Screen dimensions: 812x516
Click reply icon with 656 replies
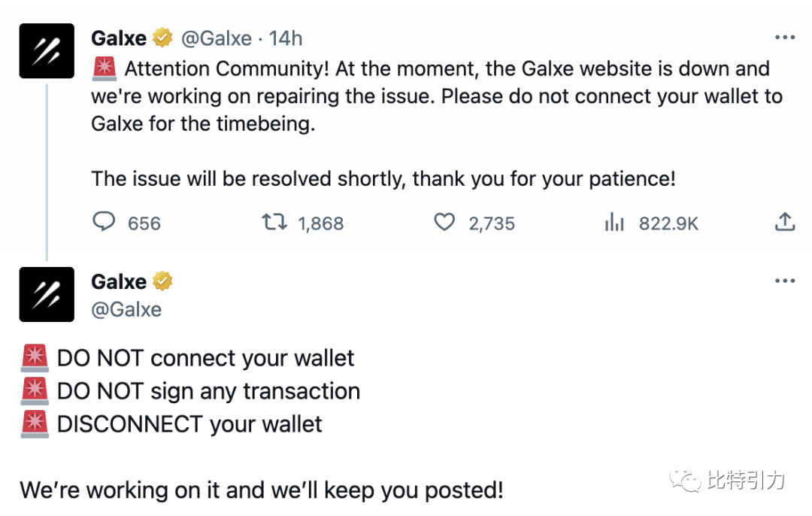pyautogui.click(x=104, y=222)
